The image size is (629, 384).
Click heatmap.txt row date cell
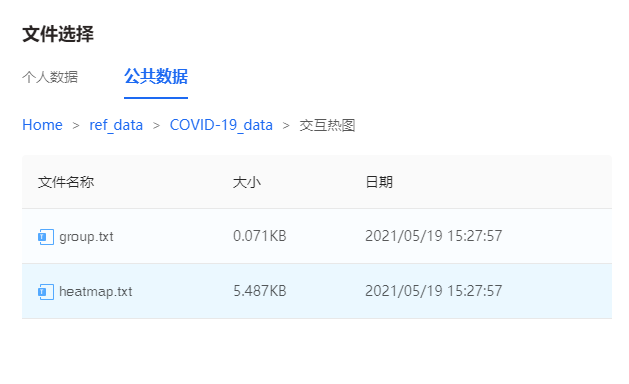pos(433,291)
